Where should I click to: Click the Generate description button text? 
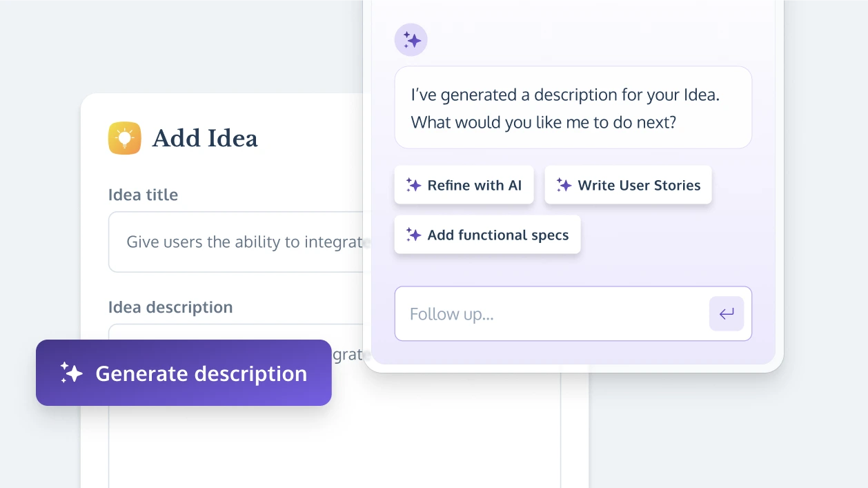pos(201,373)
